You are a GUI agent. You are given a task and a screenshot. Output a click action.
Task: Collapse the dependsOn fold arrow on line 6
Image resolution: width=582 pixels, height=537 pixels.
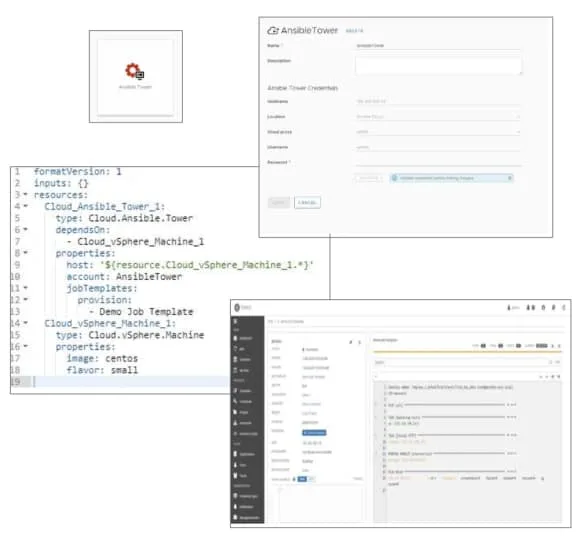(26, 229)
